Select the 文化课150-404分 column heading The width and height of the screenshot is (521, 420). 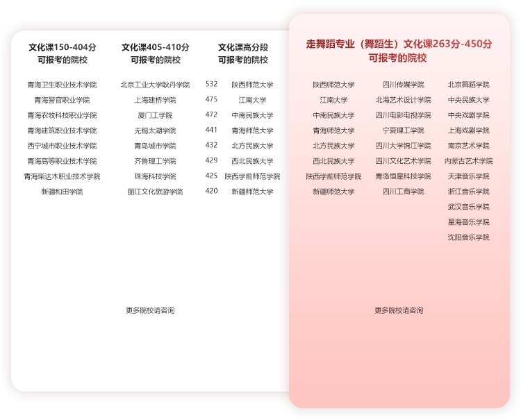coord(62,53)
